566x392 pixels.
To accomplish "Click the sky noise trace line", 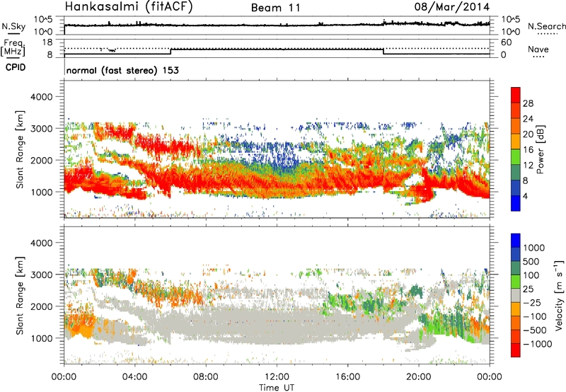I will [x=277, y=25].
